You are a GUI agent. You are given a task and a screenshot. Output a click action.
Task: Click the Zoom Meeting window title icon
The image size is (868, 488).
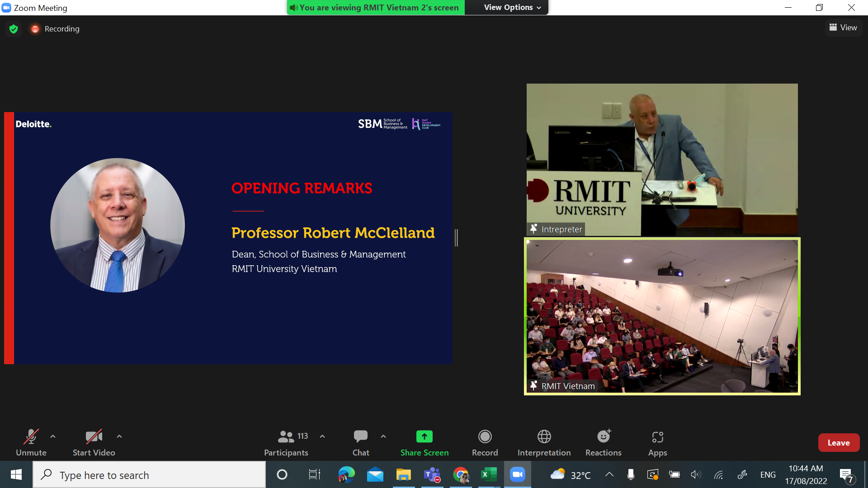click(x=6, y=8)
